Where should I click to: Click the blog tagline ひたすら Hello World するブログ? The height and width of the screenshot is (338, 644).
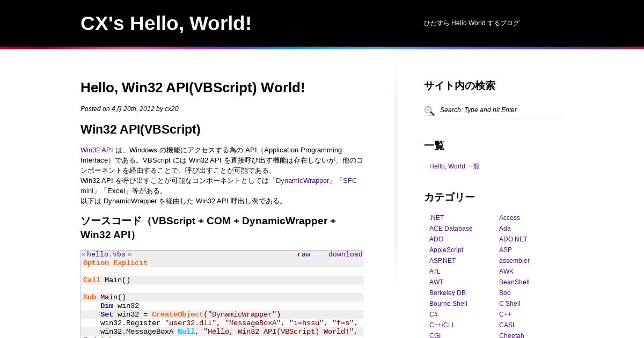(472, 23)
